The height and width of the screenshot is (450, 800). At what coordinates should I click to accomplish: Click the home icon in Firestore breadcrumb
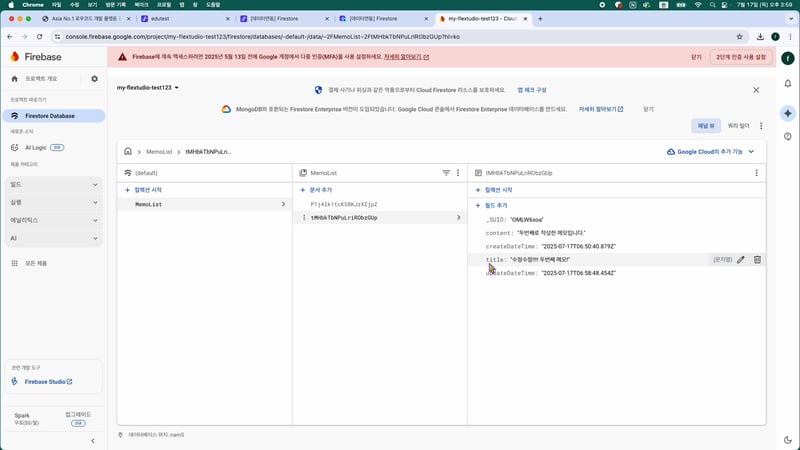pyautogui.click(x=128, y=152)
